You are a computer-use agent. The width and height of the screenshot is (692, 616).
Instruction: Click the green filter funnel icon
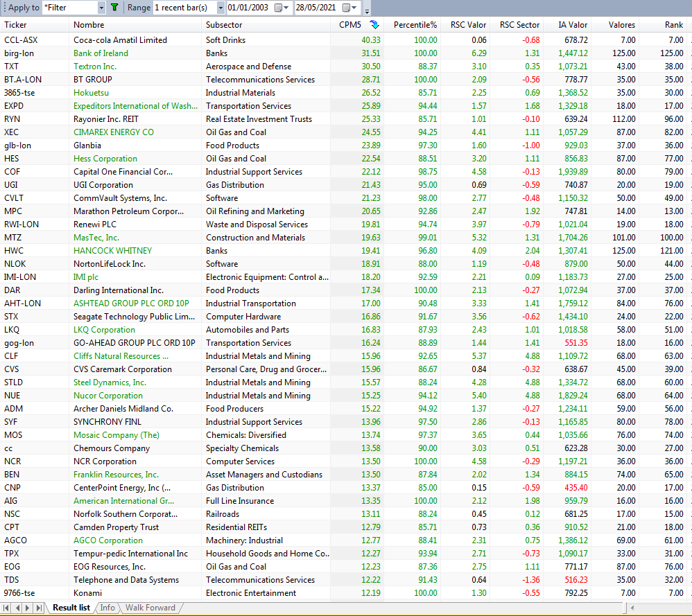114,8
